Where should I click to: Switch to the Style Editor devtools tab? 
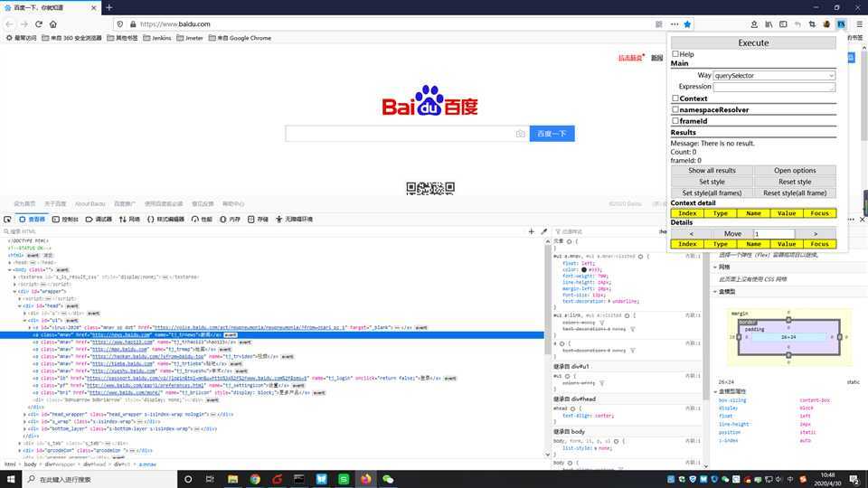coord(165,220)
